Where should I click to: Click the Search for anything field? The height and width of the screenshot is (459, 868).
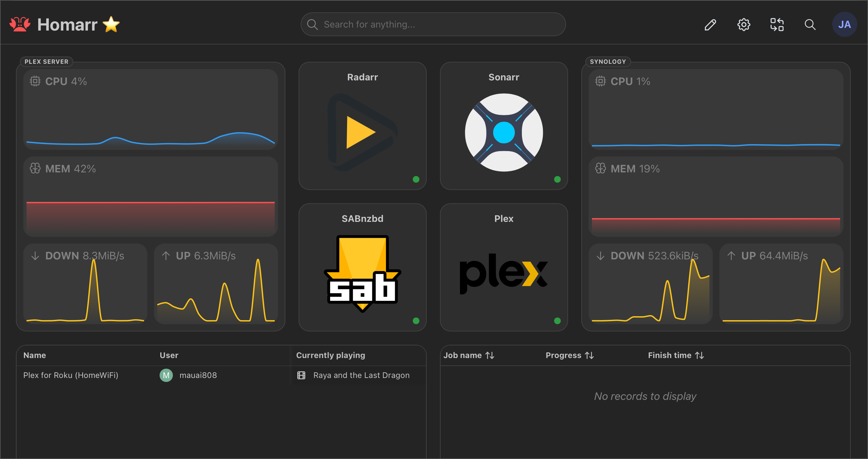[x=433, y=25]
